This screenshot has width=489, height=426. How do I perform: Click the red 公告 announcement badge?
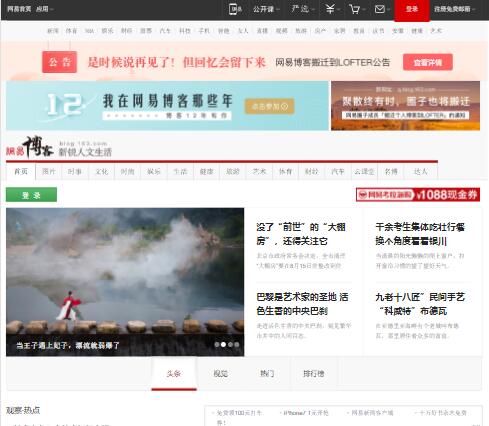pos(60,62)
